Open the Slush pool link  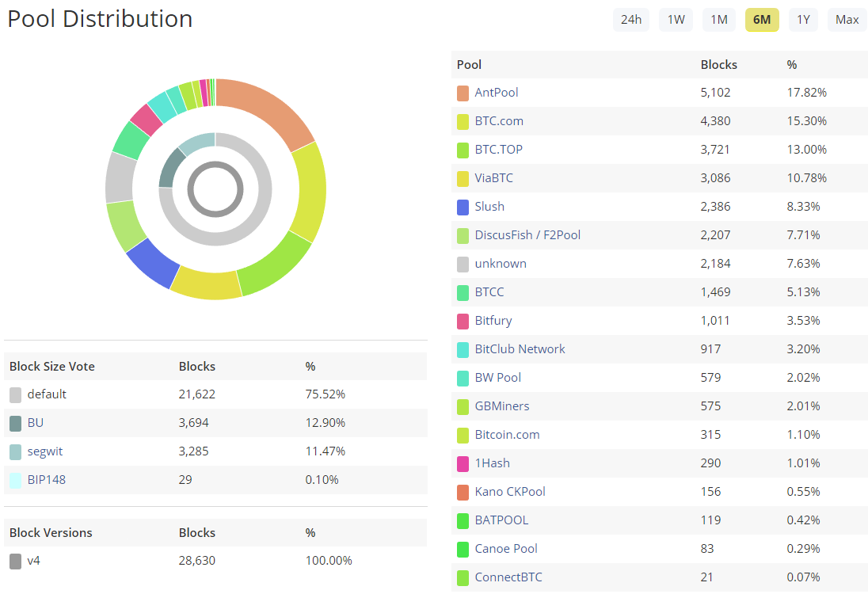[x=489, y=207]
